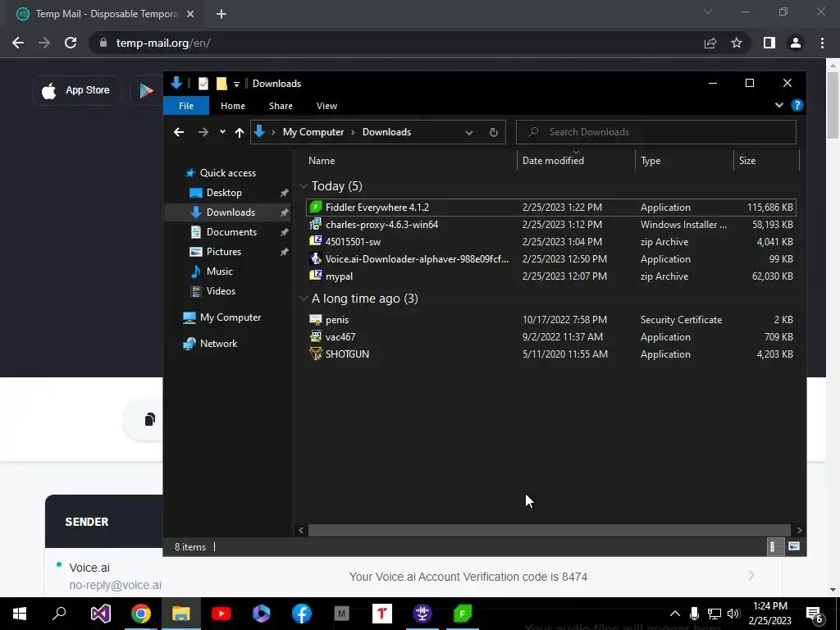The width and height of the screenshot is (840, 630).
Task: Open the Share ribbon tab
Action: pos(281,106)
